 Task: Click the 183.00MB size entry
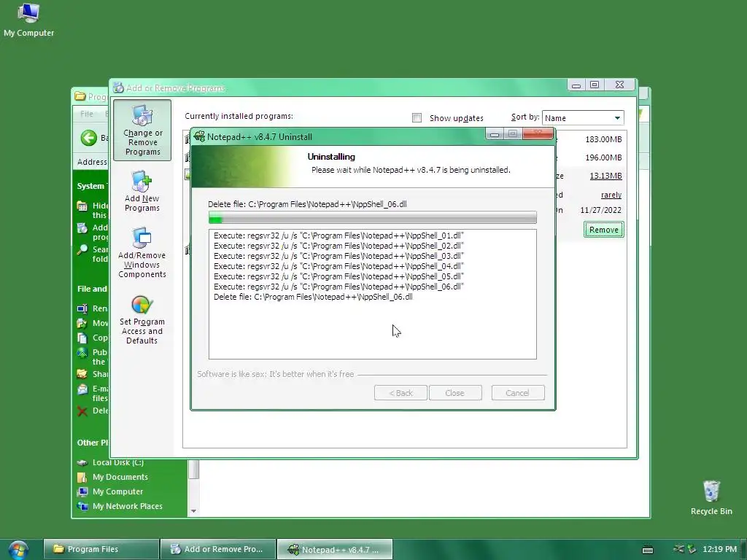603,139
